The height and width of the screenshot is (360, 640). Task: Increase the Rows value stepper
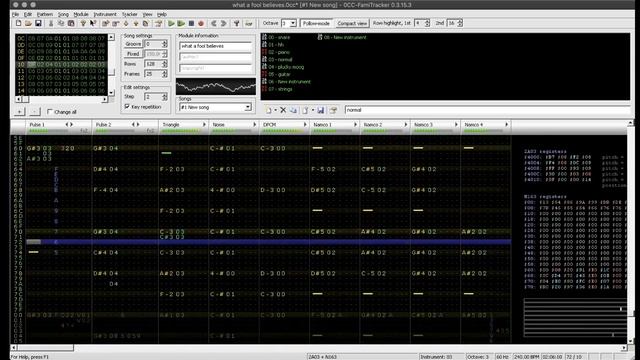coord(164,62)
